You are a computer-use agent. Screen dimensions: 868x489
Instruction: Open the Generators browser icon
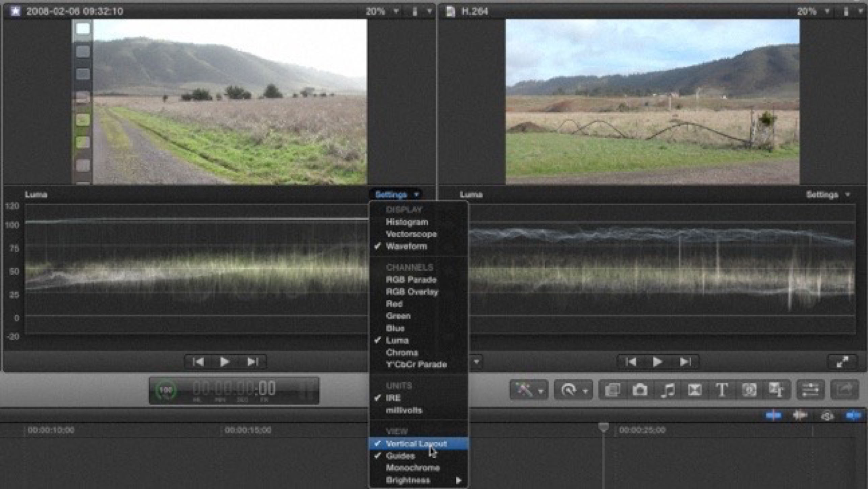749,390
